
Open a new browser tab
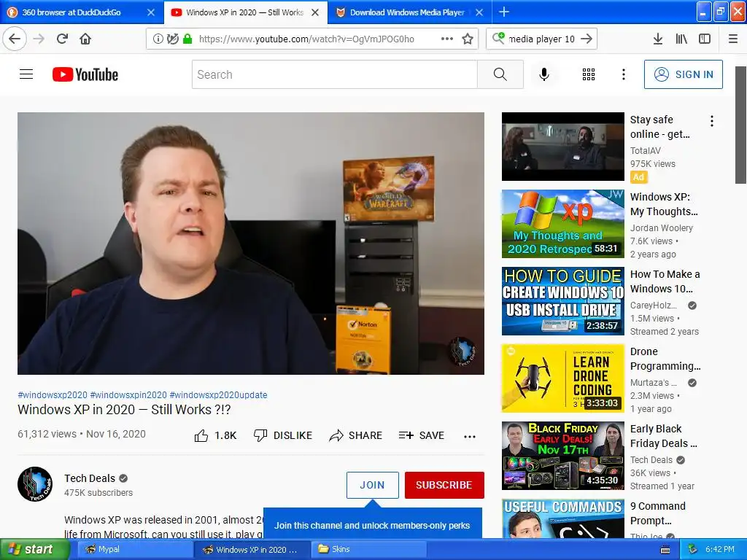(503, 12)
